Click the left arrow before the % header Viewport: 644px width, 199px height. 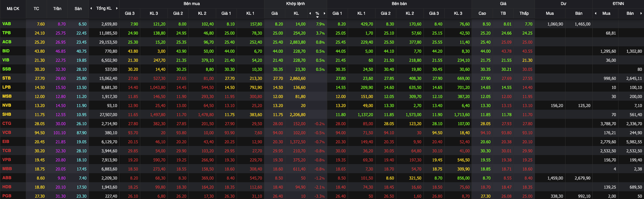[310, 13]
